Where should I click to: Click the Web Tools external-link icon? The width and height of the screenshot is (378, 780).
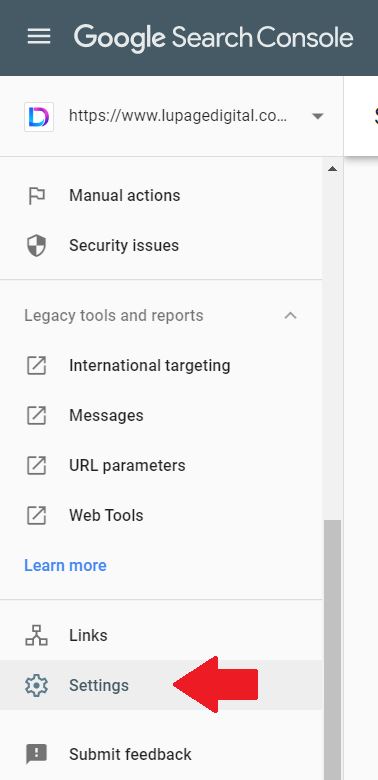[x=36, y=515]
